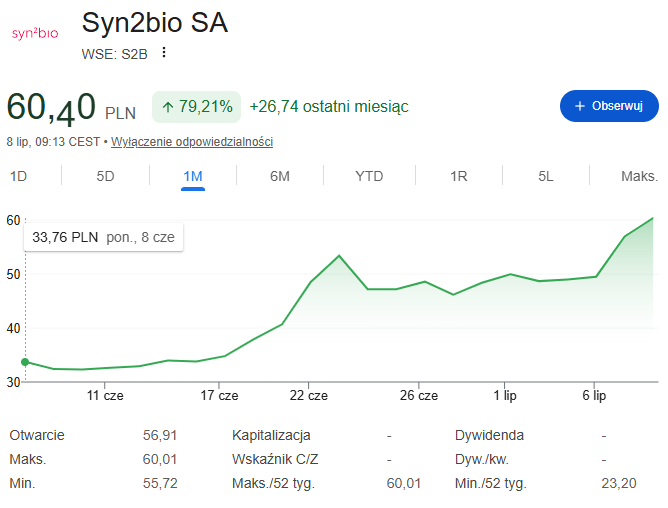
Task: Click the Min. value 55,72
Action: [160, 483]
